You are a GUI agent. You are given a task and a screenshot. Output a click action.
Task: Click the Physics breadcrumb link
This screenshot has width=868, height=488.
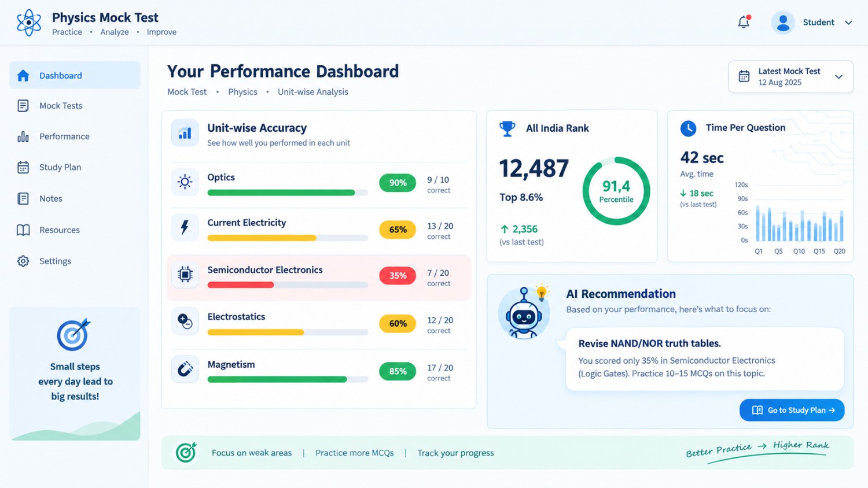tap(242, 92)
